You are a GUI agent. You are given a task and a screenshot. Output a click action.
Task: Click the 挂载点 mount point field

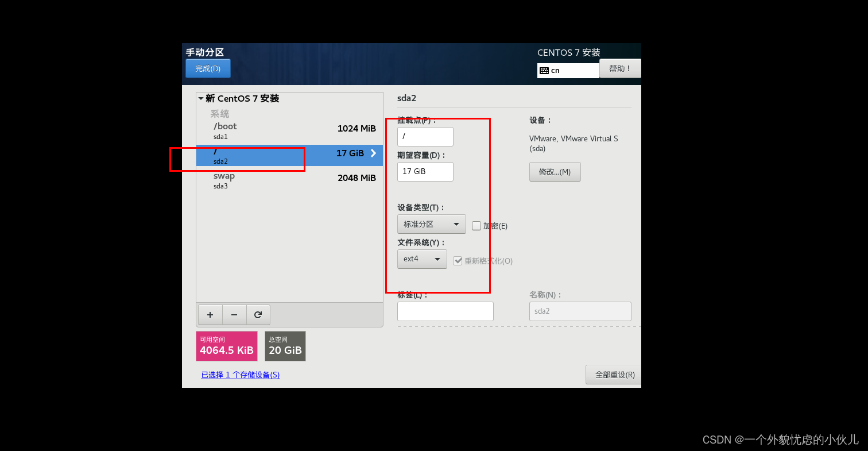click(x=425, y=137)
